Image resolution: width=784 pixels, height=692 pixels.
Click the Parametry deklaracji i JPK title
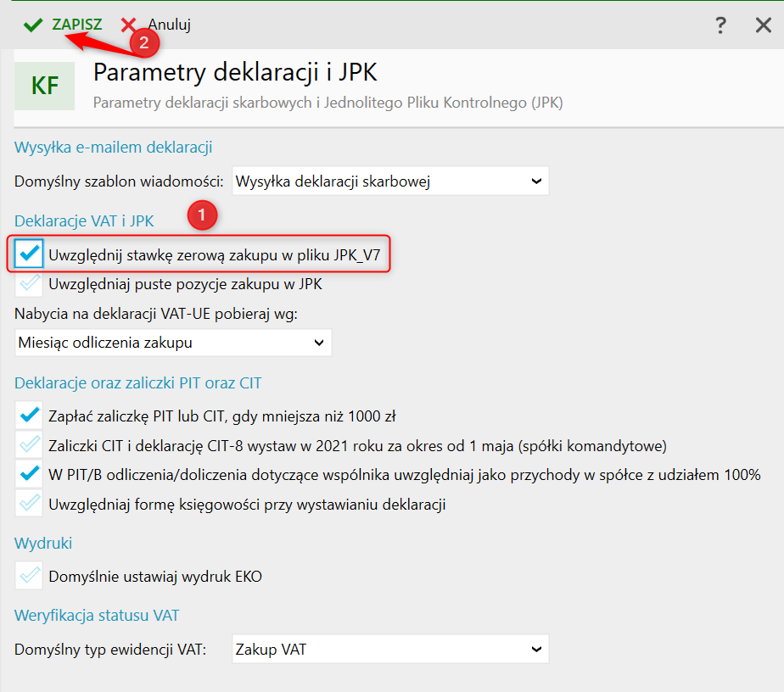235,72
